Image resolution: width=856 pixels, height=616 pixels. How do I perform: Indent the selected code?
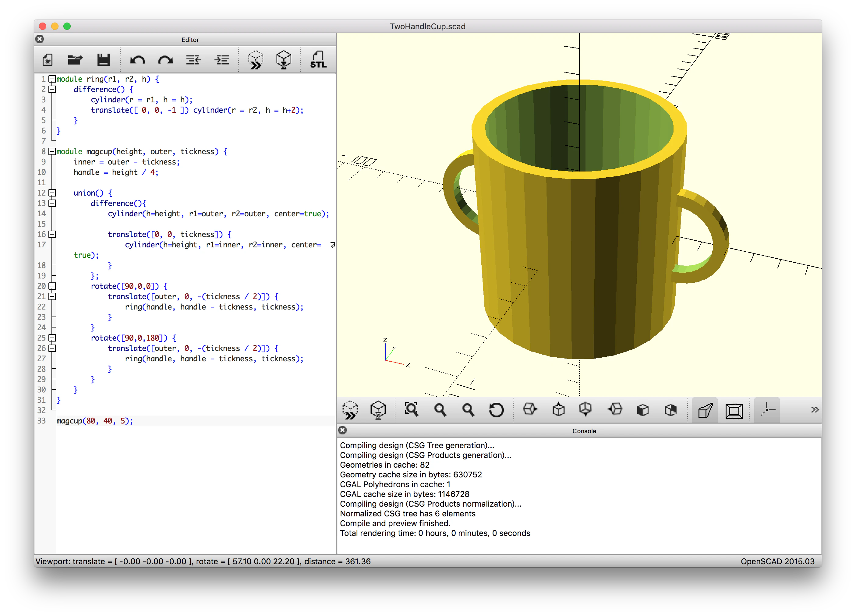pyautogui.click(x=222, y=60)
